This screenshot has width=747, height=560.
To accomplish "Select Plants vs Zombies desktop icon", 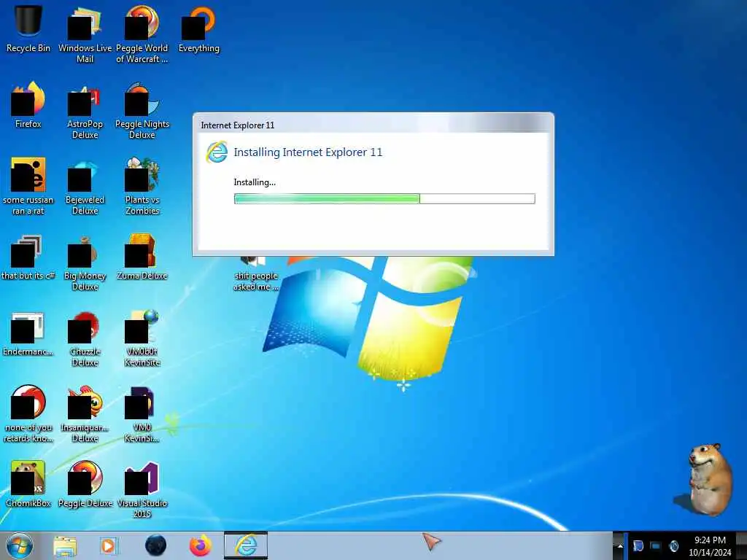I will pyautogui.click(x=142, y=186).
